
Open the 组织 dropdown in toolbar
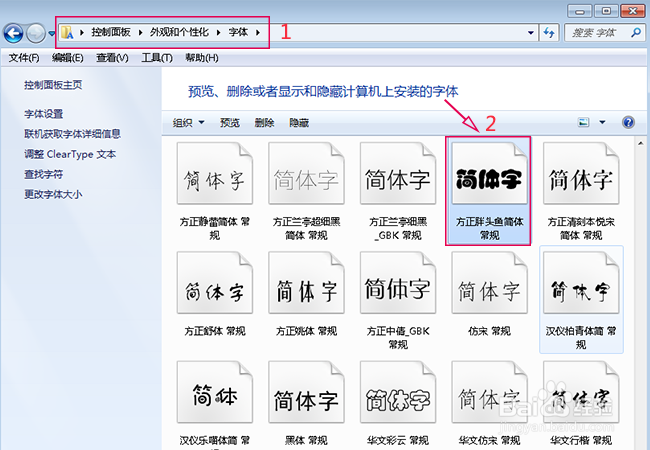(189, 123)
